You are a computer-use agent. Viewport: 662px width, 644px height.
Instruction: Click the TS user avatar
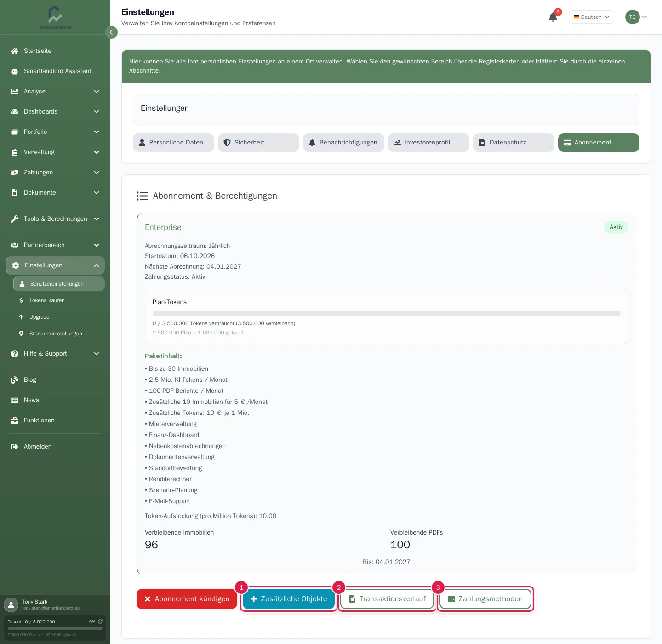633,17
